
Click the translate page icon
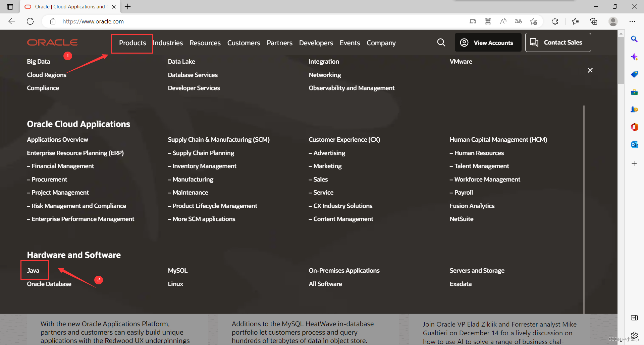518,21
